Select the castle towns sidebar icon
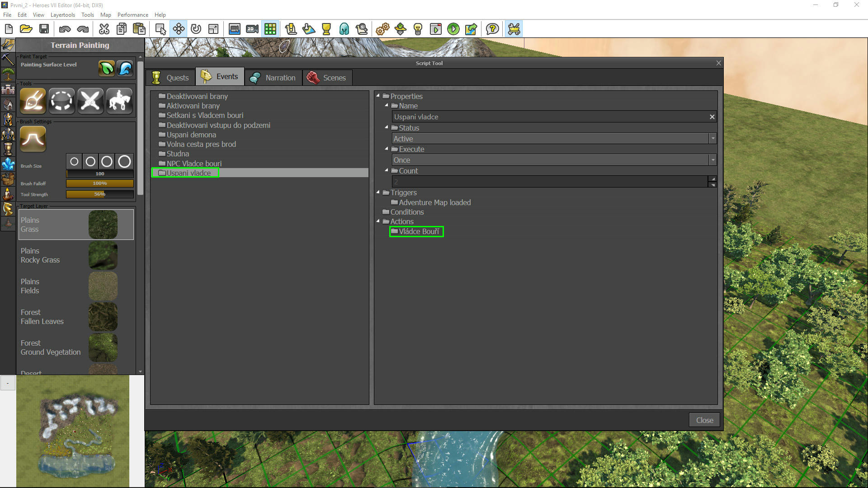This screenshot has height=488, width=868. pyautogui.click(x=8, y=89)
